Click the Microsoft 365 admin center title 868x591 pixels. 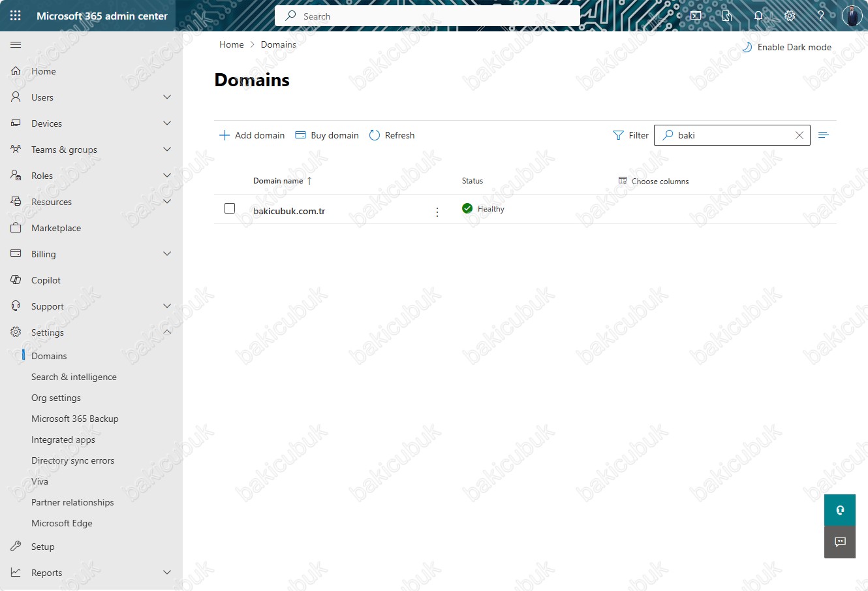[102, 16]
